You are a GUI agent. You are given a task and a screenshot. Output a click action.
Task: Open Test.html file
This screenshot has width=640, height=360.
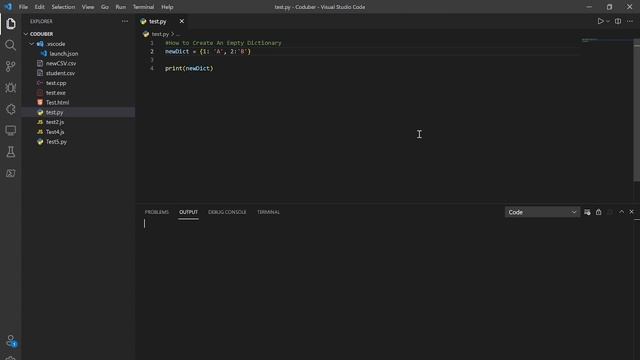click(57, 102)
